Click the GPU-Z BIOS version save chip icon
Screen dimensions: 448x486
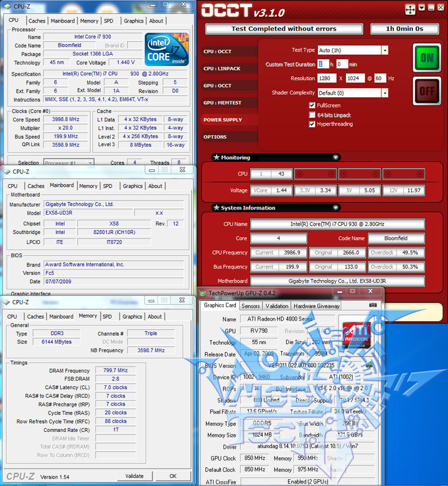[369, 365]
